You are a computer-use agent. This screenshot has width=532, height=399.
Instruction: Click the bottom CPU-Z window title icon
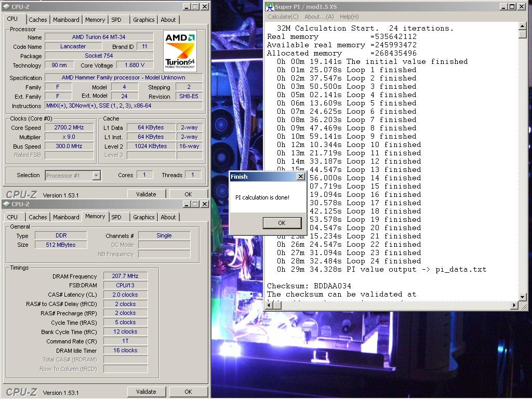pyautogui.click(x=6, y=204)
